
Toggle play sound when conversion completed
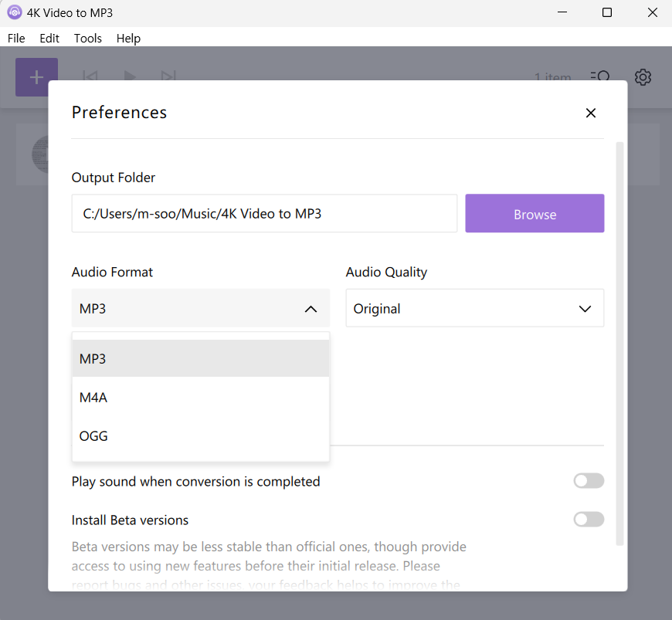[589, 481]
